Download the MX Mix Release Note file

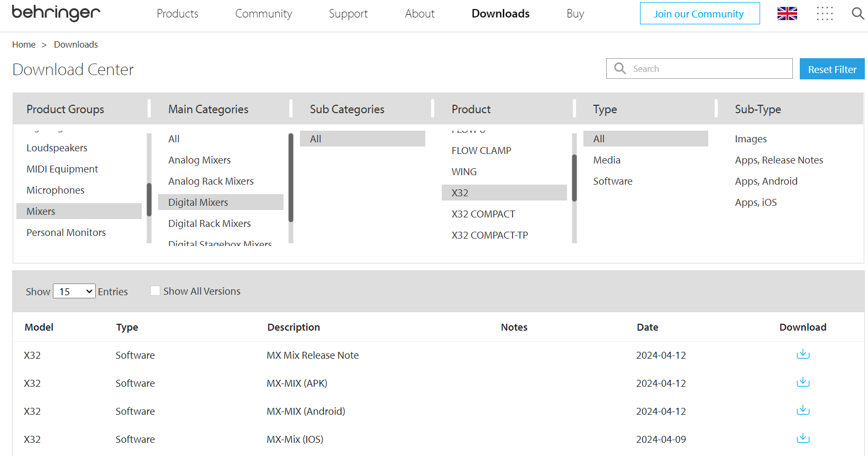point(802,354)
